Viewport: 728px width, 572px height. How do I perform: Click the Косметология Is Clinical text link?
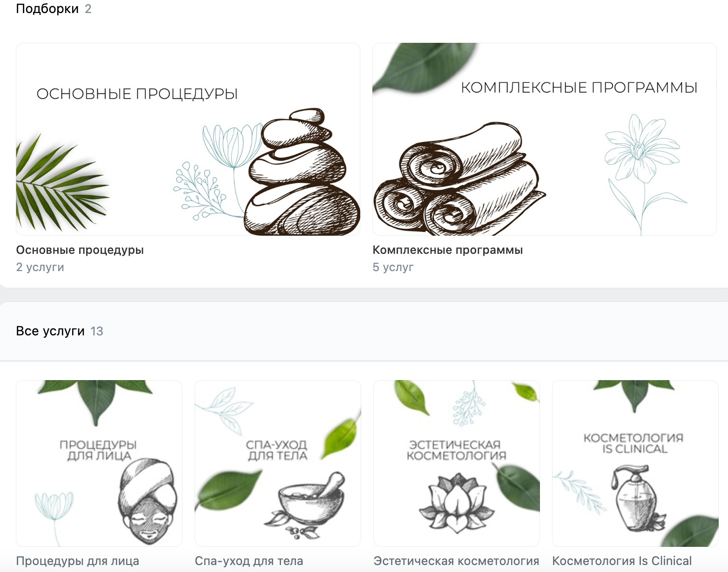[x=622, y=561]
